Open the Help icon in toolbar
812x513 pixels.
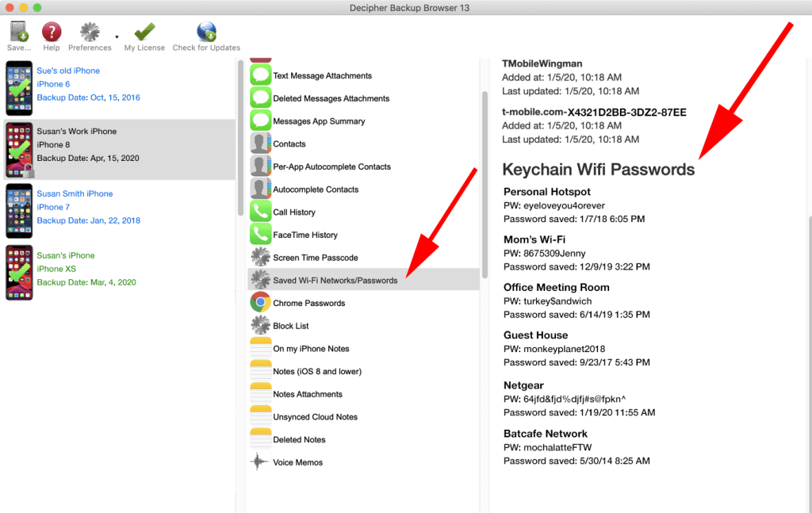tap(52, 32)
